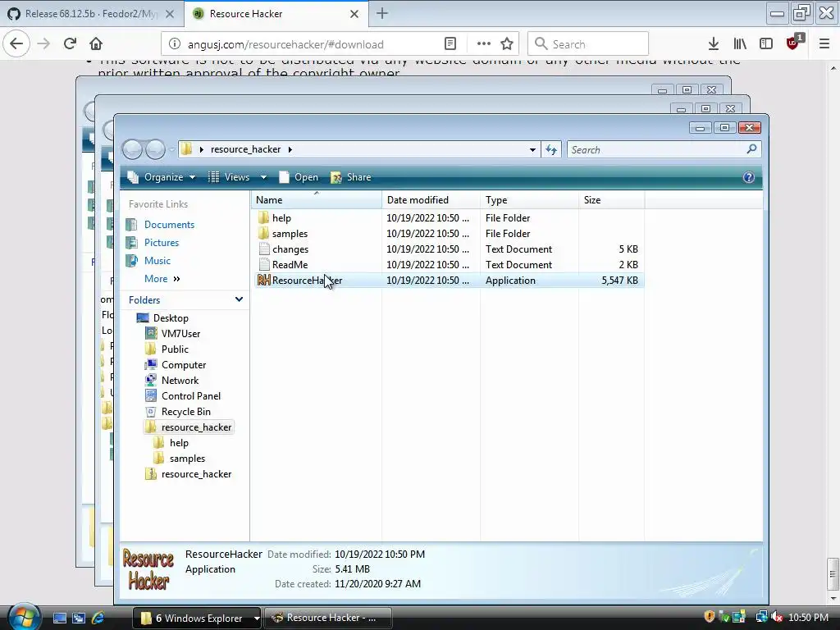Select VM7User in the Folders tree
This screenshot has height=630, width=840.
[x=180, y=334]
